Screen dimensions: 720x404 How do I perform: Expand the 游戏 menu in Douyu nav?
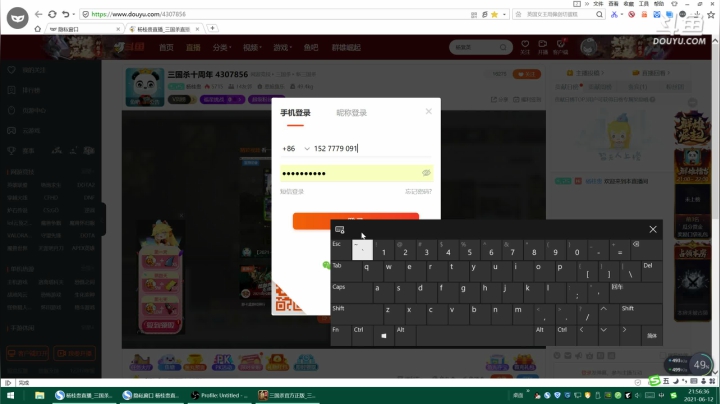282,47
